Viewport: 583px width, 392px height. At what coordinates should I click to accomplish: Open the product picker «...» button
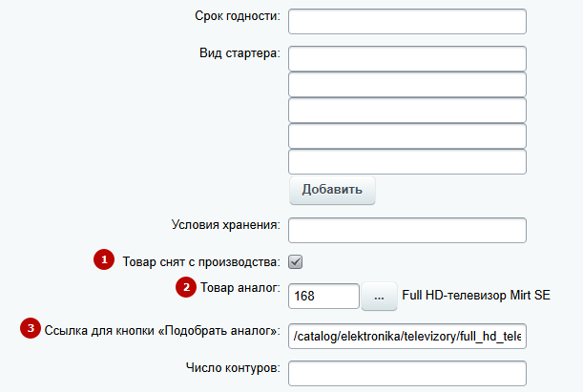point(379,297)
